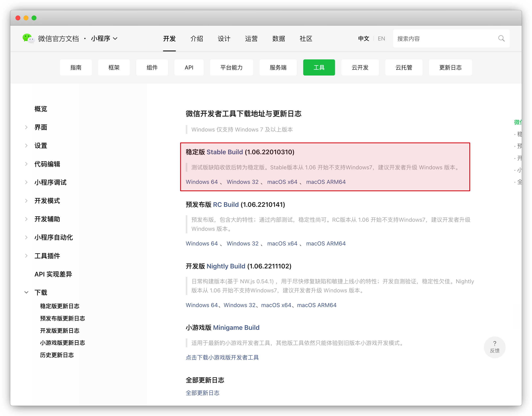Open 历史更新日志 sidebar item
532x416 pixels.
coord(57,355)
